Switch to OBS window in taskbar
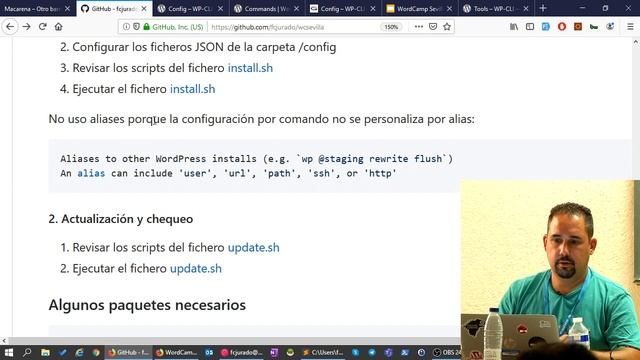 tap(447, 352)
